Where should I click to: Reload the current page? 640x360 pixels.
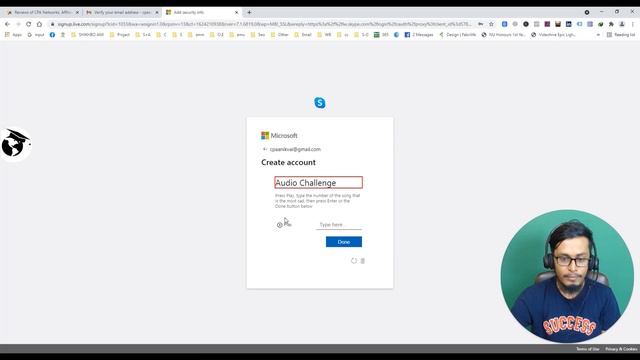coord(29,24)
